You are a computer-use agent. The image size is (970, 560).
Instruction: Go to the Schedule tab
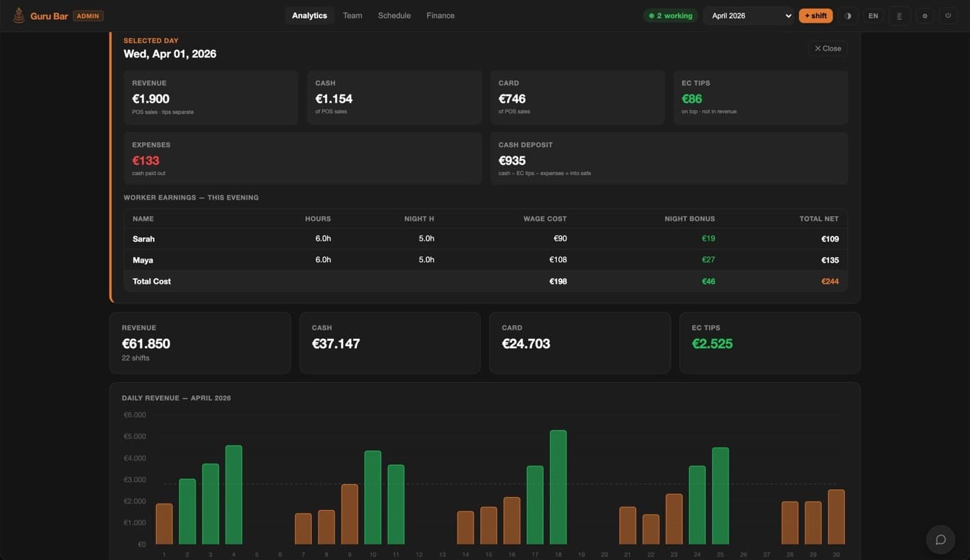pyautogui.click(x=394, y=16)
